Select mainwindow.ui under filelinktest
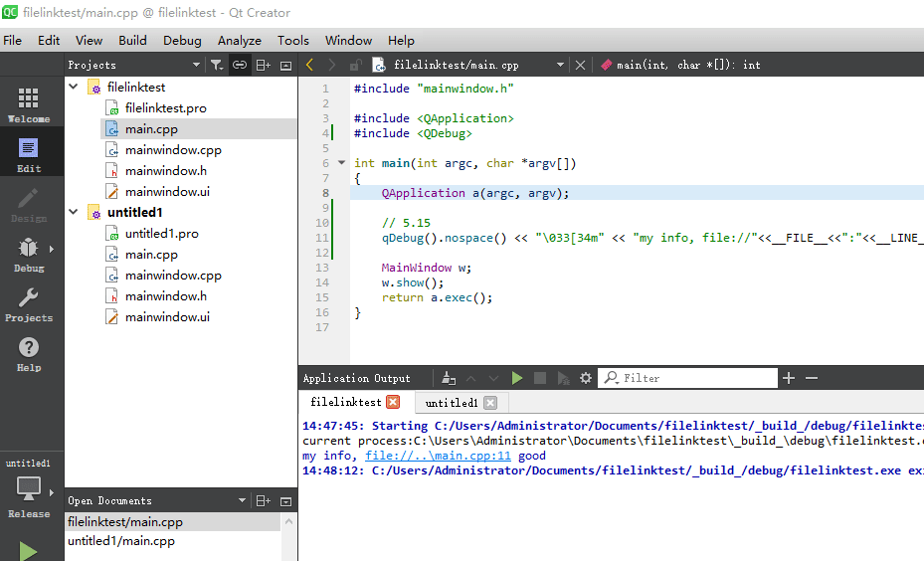Image resolution: width=924 pixels, height=561 pixels. click(167, 192)
